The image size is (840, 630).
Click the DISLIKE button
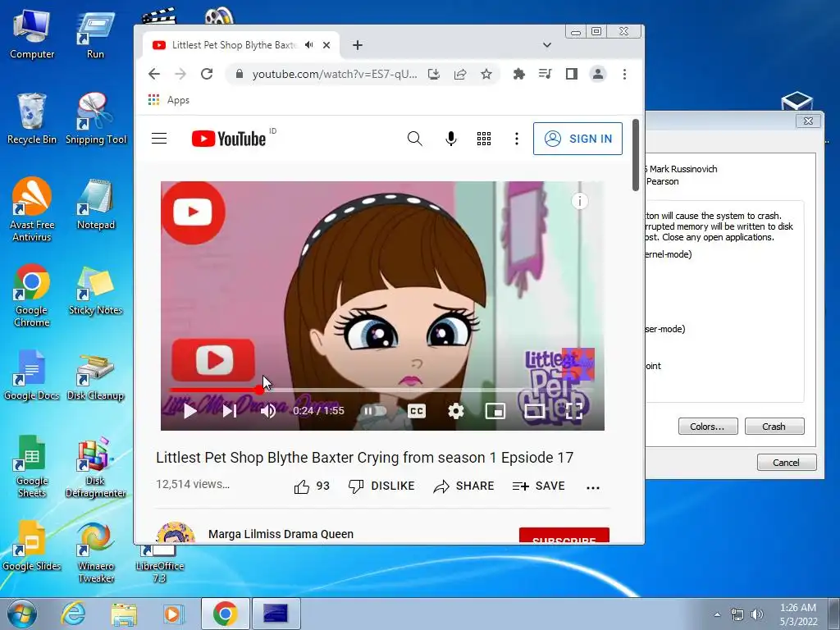[381, 486]
